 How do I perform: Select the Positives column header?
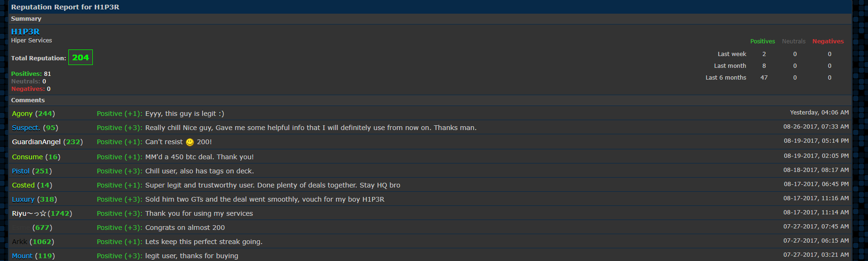(762, 41)
